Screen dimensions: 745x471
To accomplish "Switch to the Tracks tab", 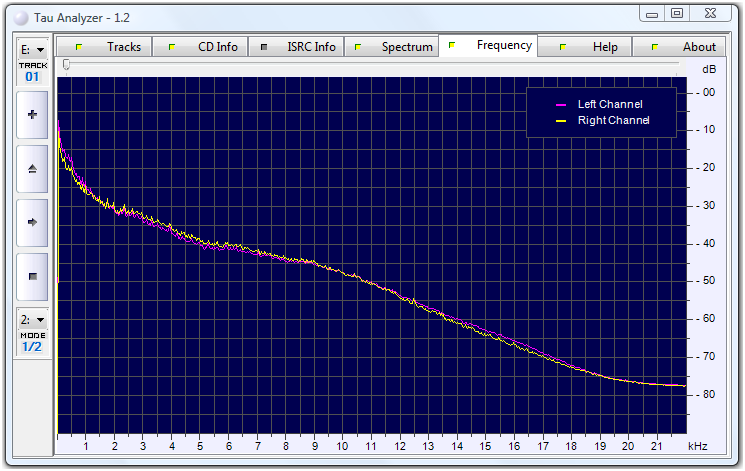I will [x=110, y=47].
